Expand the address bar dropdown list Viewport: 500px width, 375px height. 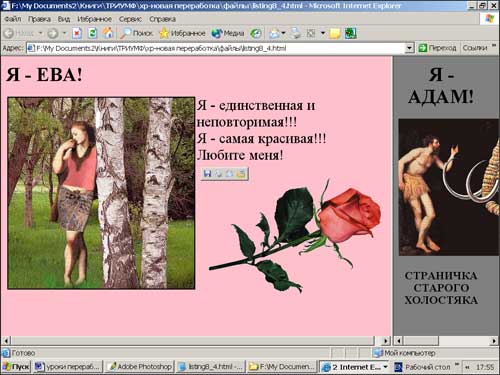coord(410,48)
